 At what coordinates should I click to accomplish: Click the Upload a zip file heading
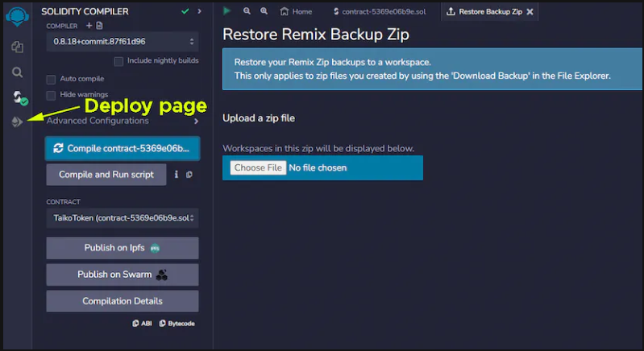click(259, 118)
